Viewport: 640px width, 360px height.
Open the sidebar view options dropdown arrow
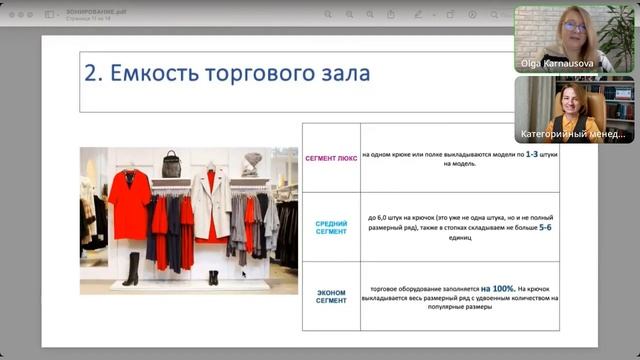point(58,15)
